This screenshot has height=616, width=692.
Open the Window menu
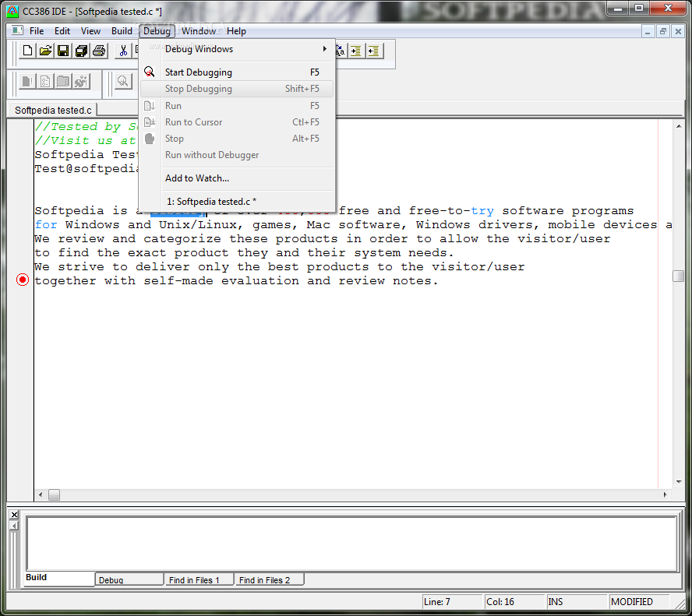[x=199, y=31]
